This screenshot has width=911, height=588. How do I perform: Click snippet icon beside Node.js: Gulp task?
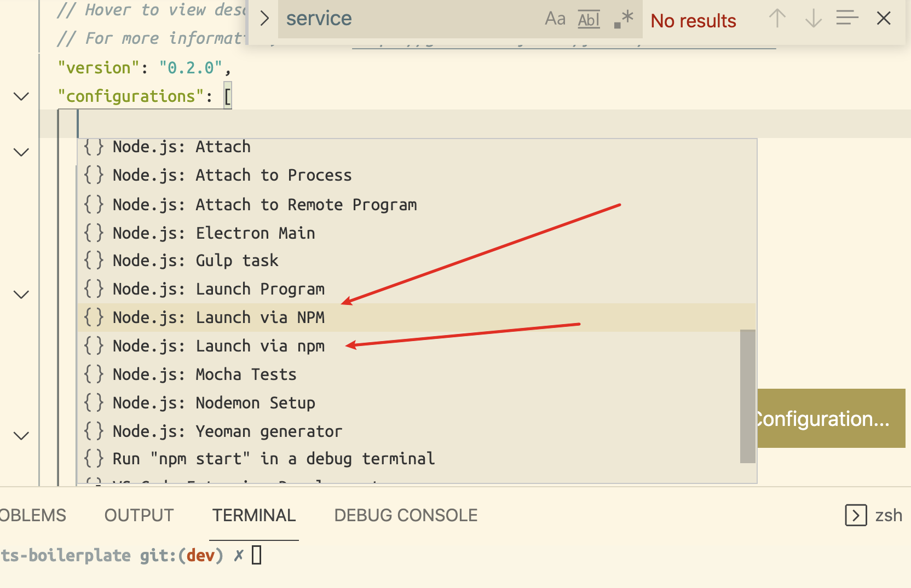tap(94, 261)
